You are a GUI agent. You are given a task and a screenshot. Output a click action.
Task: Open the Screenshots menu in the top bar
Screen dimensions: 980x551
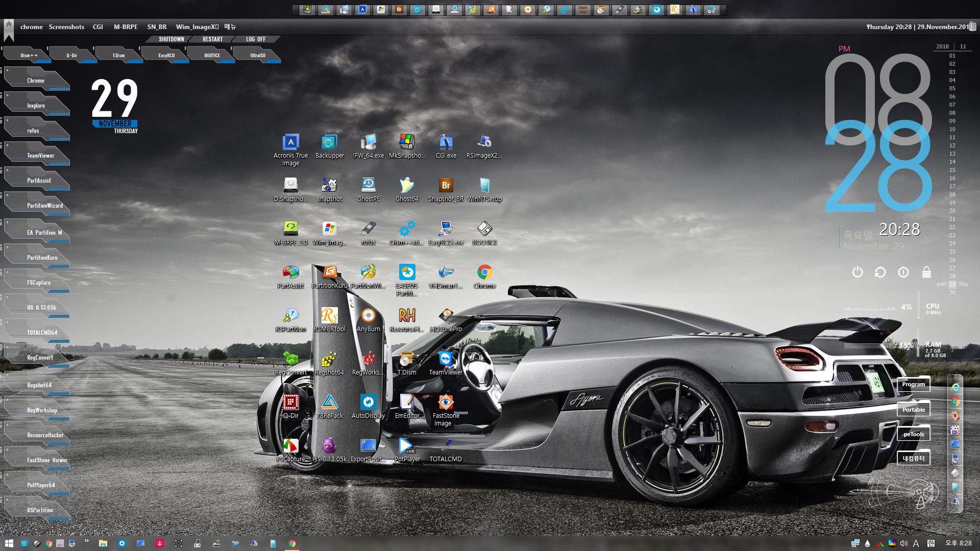[x=66, y=27]
